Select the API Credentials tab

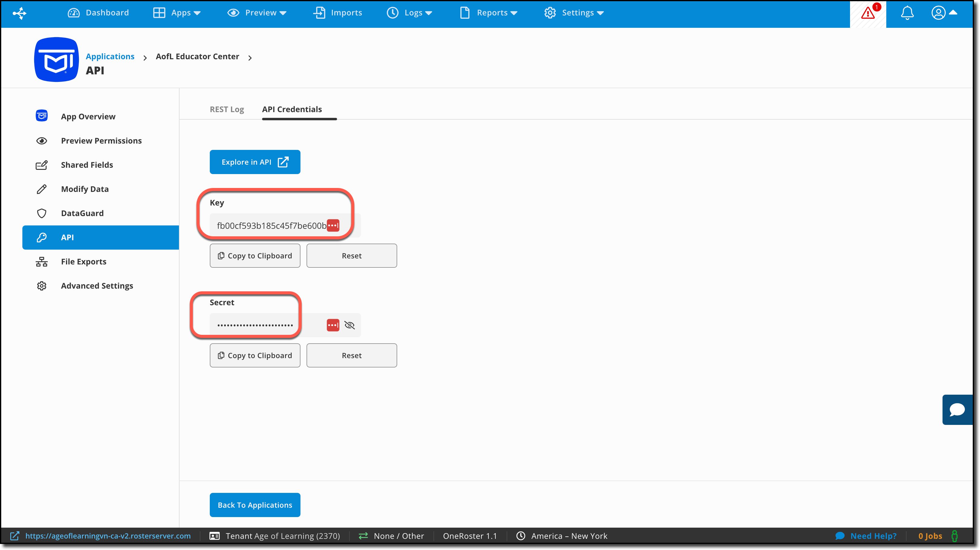292,109
